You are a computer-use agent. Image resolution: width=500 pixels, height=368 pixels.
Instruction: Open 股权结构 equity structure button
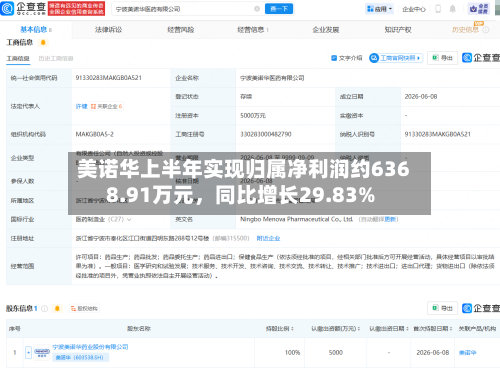[x=84, y=309]
